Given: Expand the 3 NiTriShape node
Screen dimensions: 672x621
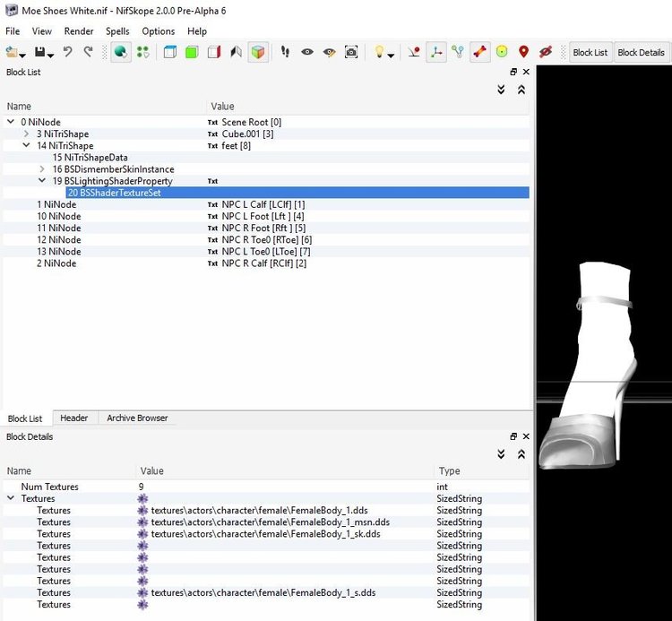Looking at the screenshot, I should coord(26,134).
